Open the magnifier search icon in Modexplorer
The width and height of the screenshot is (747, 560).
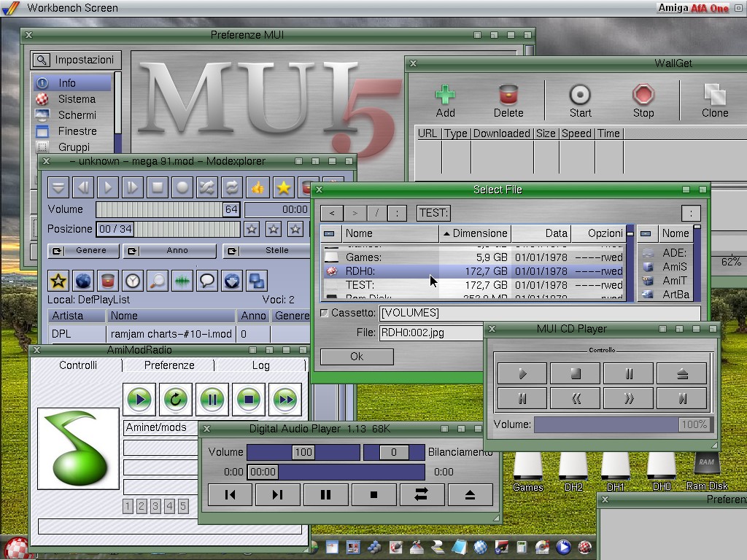coord(157,280)
